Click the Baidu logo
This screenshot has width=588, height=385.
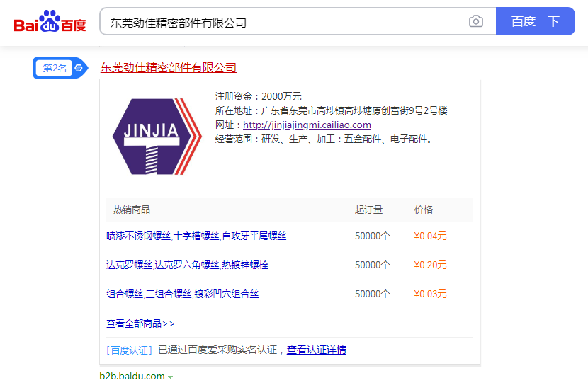pos(50,21)
